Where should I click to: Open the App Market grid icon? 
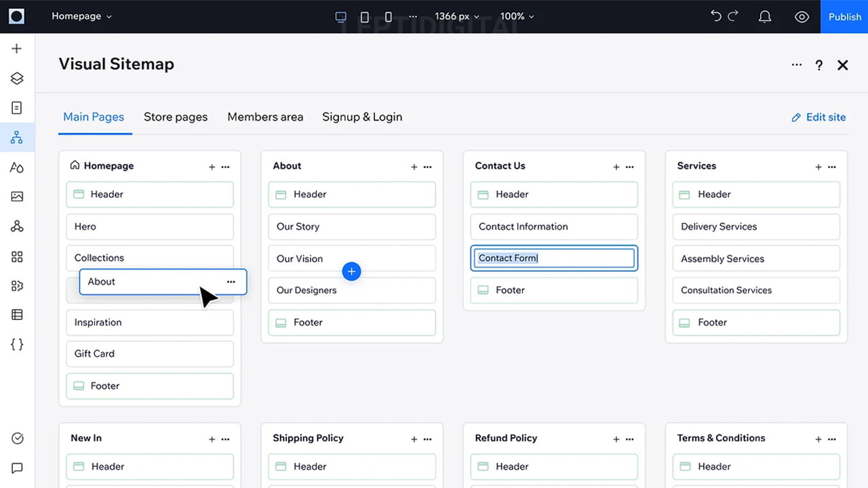(x=17, y=256)
